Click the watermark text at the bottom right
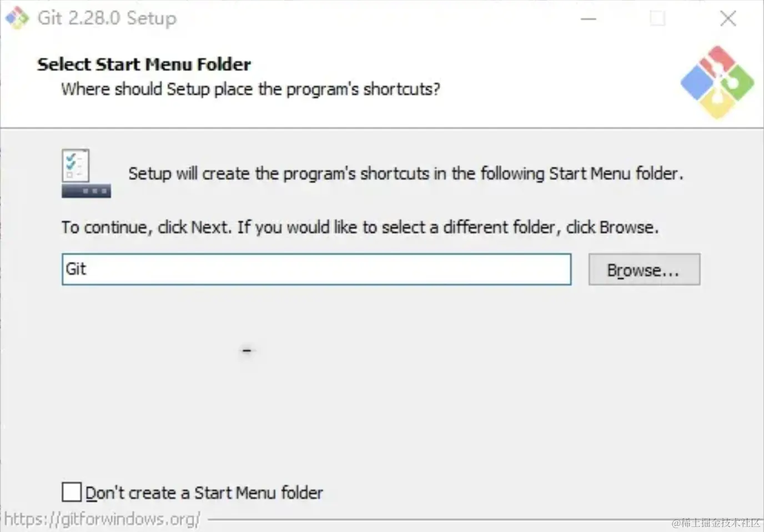The width and height of the screenshot is (764, 532). tap(716, 523)
